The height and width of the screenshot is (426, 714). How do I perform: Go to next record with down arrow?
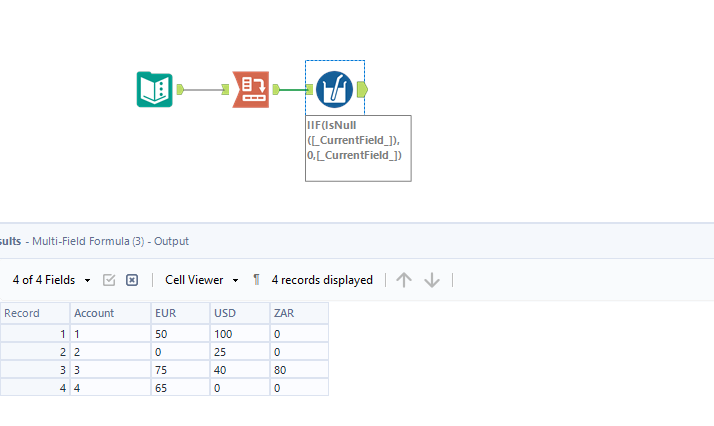(x=432, y=280)
